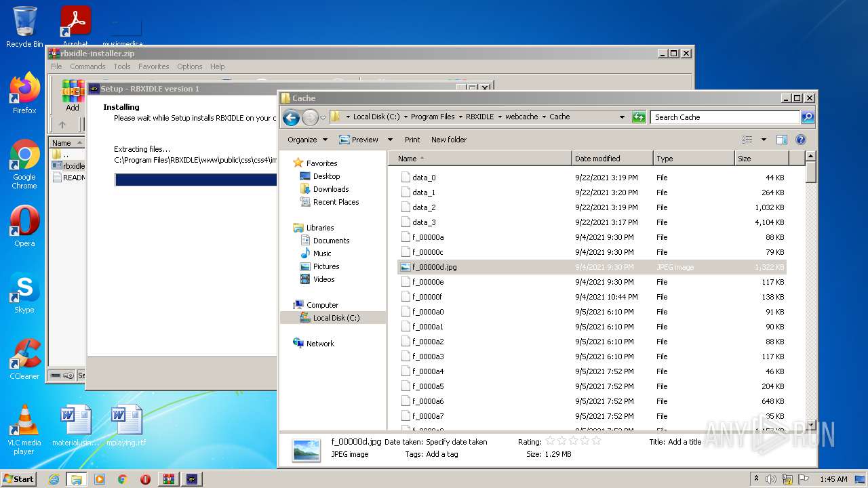
Task: Open WinRAR Commands menu
Action: (87, 66)
